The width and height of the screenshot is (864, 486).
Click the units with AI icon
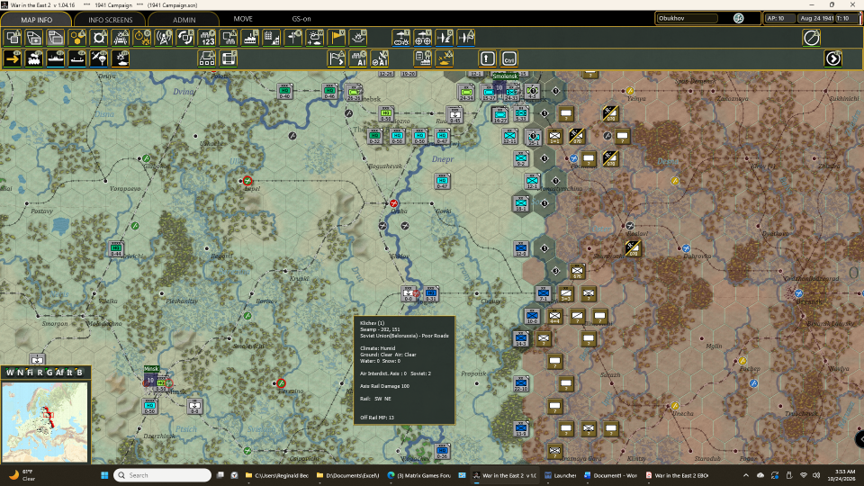pyautogui.click(x=358, y=58)
